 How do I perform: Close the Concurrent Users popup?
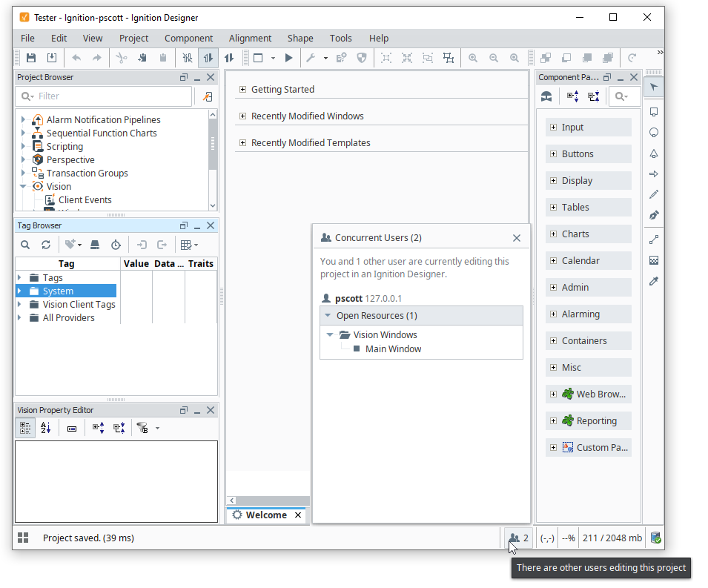click(517, 238)
